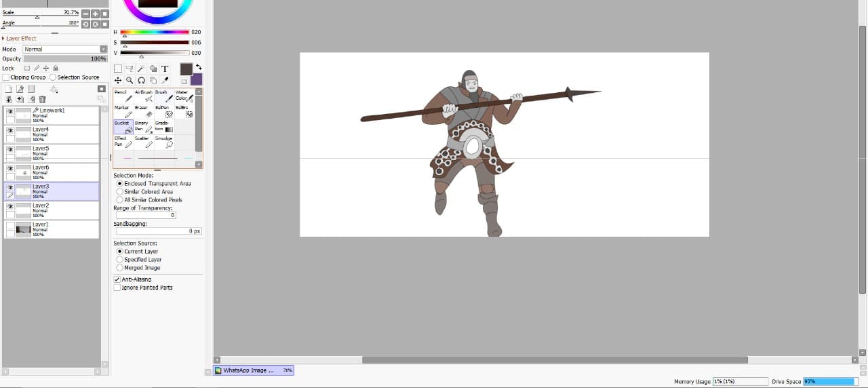Enable the Clipping Group checkbox
Image resolution: width=868 pixels, height=388 pixels.
coord(6,77)
